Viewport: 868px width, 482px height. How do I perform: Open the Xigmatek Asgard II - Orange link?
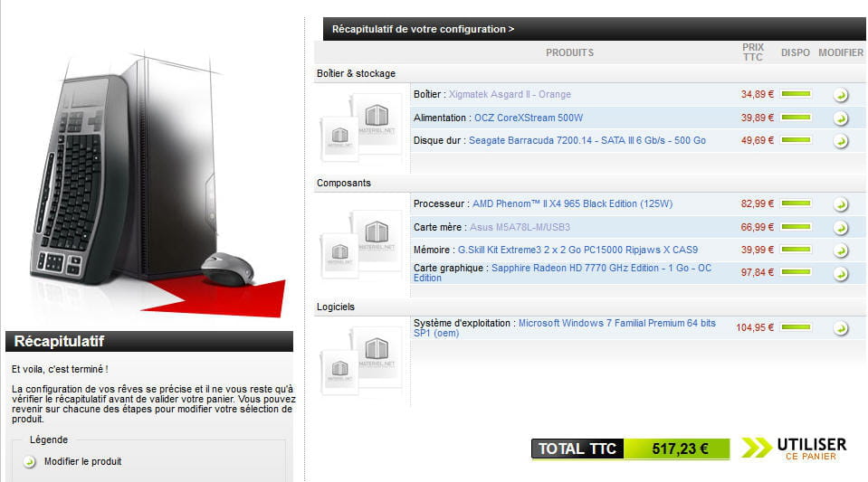[x=510, y=94]
